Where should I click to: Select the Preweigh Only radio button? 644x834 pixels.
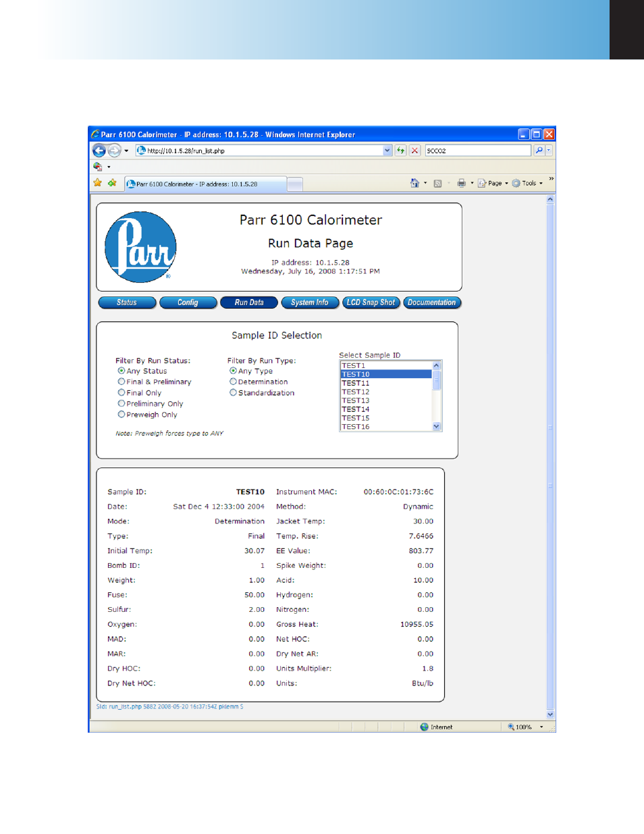(122, 414)
